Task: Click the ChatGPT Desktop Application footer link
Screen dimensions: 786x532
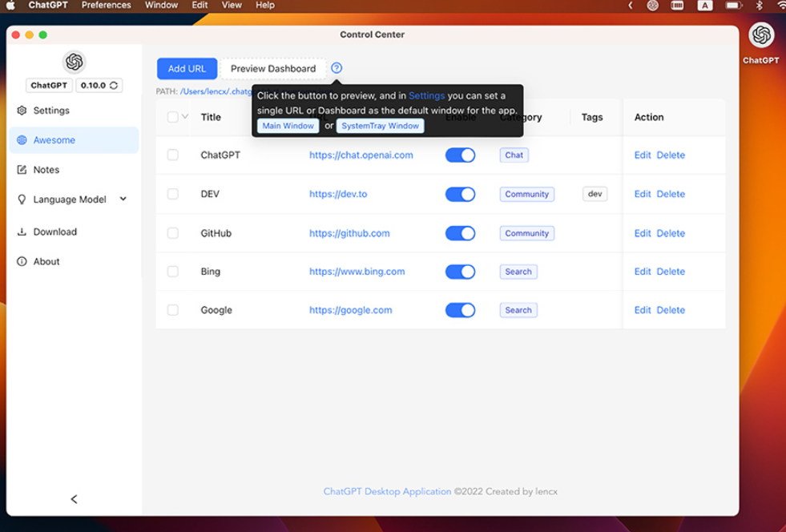Action: 387,491
